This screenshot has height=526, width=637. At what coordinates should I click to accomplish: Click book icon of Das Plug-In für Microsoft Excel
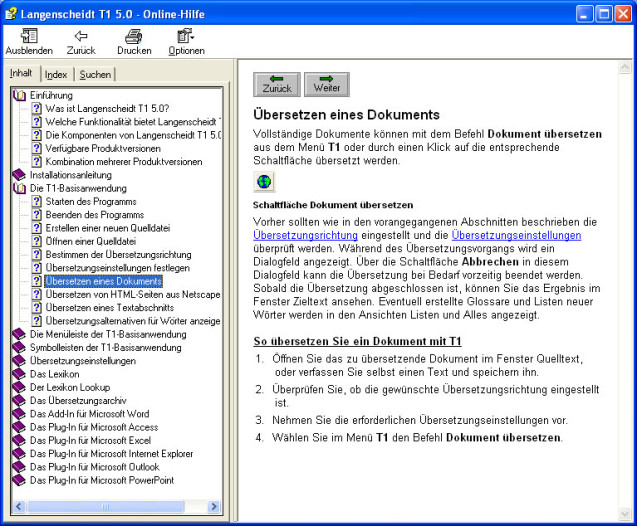point(20,441)
